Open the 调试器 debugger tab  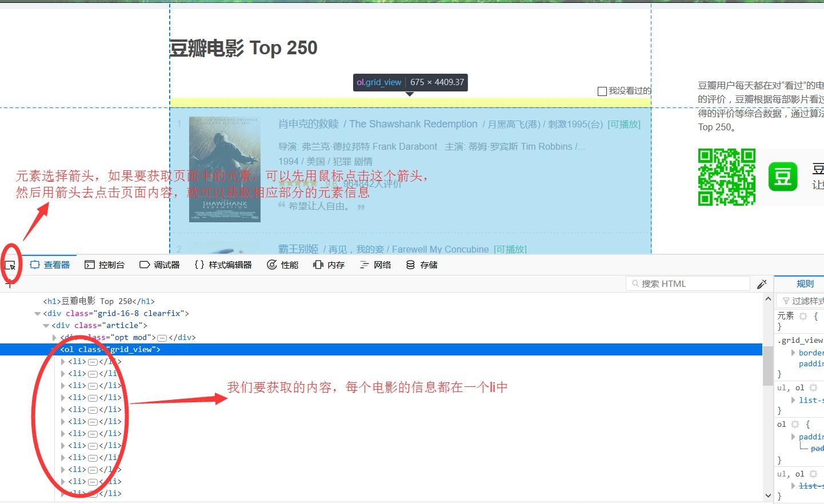point(159,265)
